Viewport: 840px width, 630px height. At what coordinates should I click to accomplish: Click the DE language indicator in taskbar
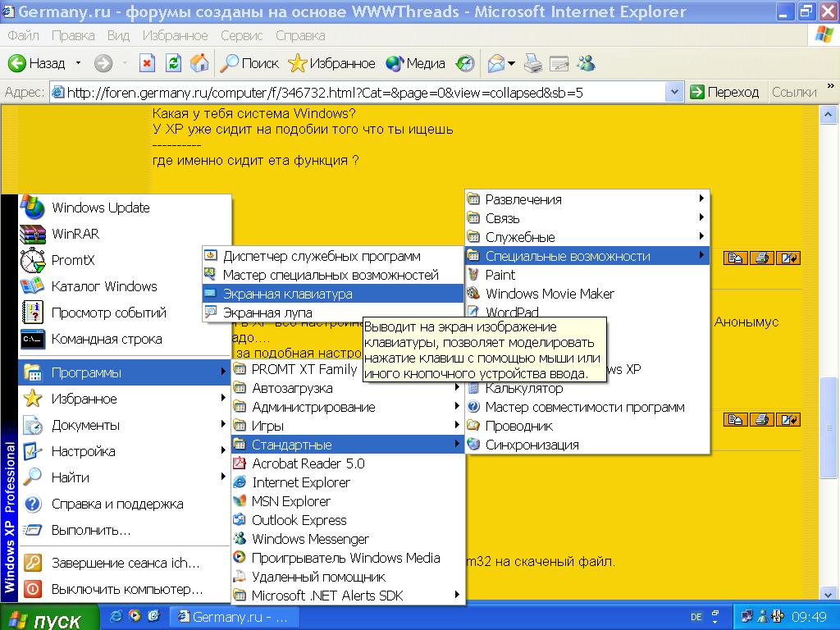[x=696, y=617]
